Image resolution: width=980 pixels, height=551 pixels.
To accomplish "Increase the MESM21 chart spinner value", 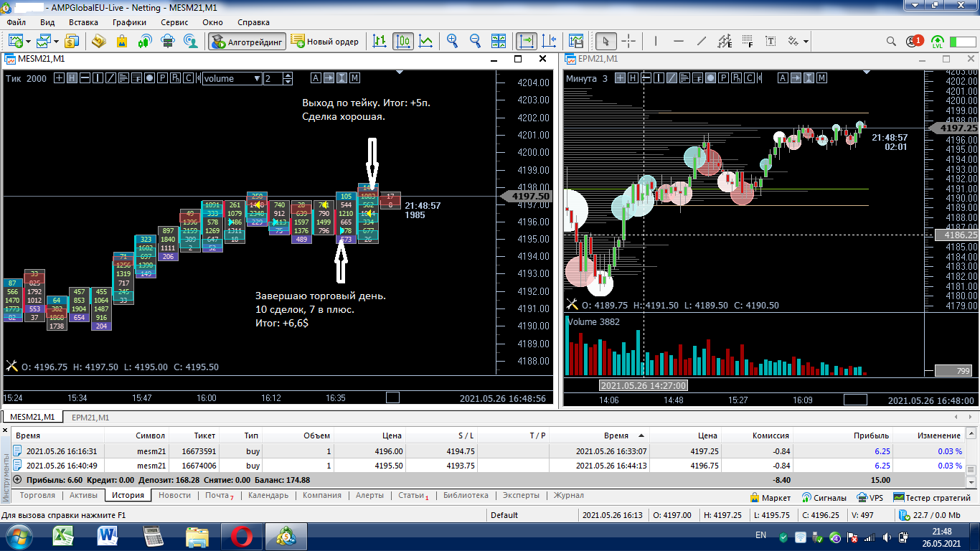I will [288, 75].
